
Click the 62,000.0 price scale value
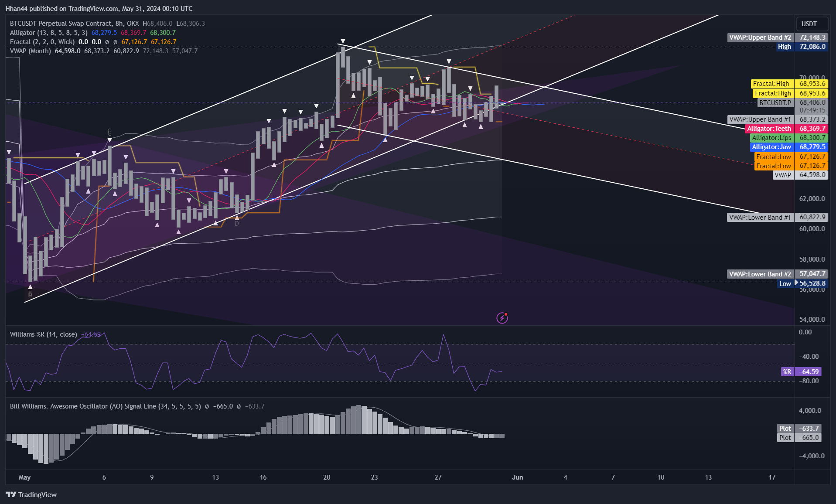coord(812,199)
